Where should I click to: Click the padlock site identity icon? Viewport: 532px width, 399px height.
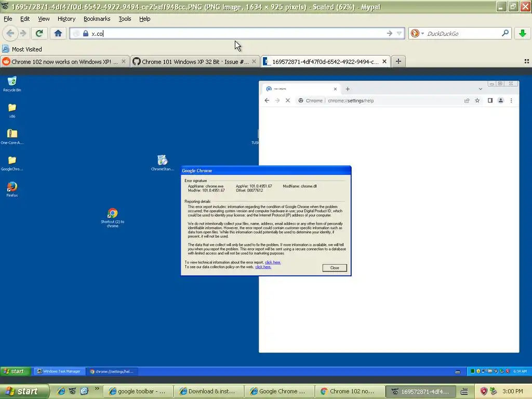(86, 33)
